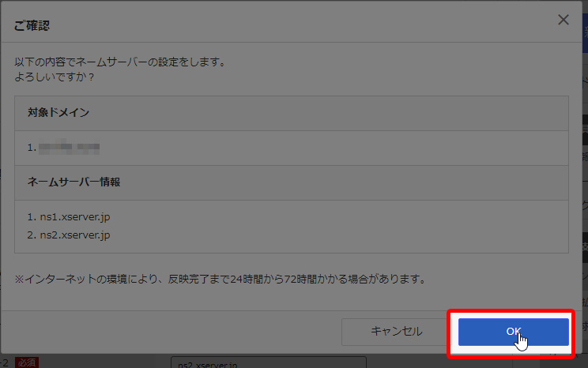Screen dimensions: 588x368
Task: Confirm nameserver settings with blue OK button
Action: [x=514, y=332]
